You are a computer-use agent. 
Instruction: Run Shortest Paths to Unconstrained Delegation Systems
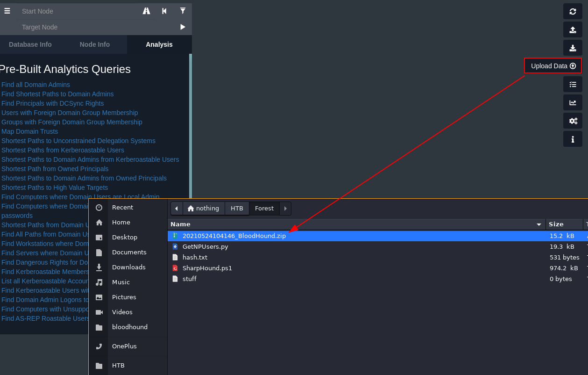tap(78, 141)
